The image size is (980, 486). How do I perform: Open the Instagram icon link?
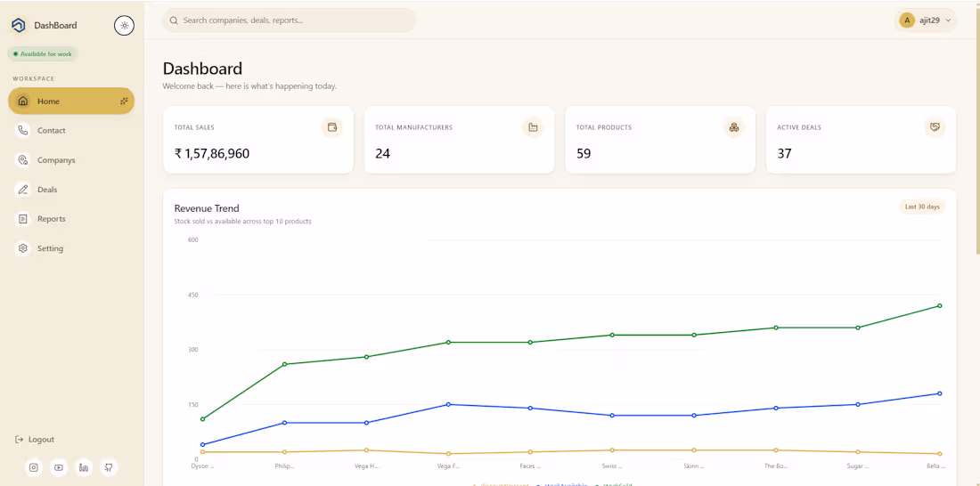tap(34, 467)
